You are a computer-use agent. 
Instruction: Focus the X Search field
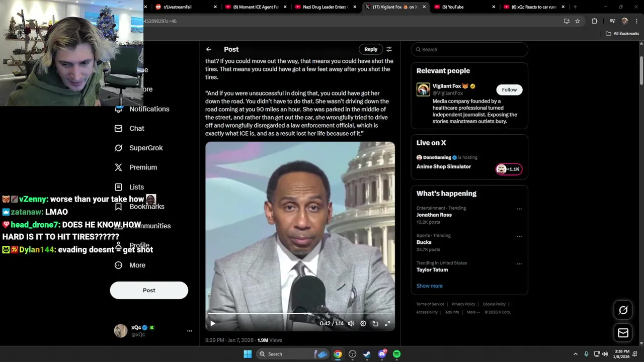pos(469,49)
